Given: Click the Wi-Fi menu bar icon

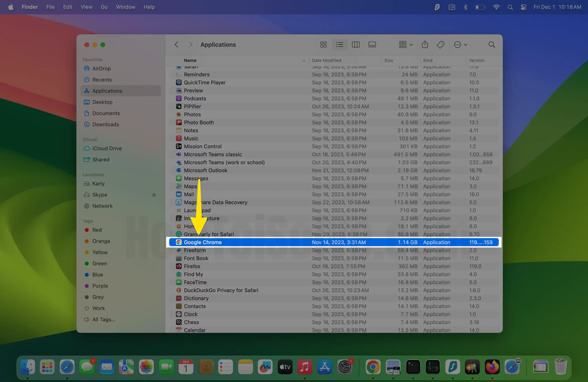Looking at the screenshot, I should [496, 7].
